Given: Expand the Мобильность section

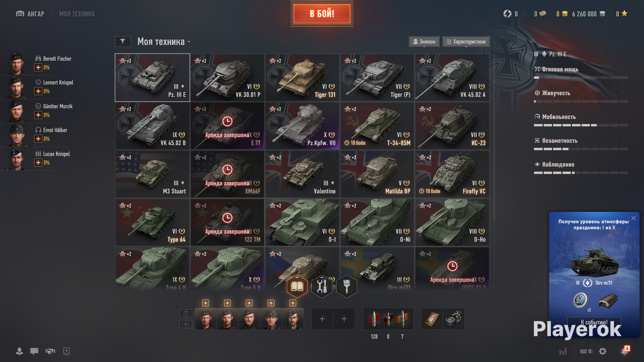Looking at the screenshot, I should 581,117.
